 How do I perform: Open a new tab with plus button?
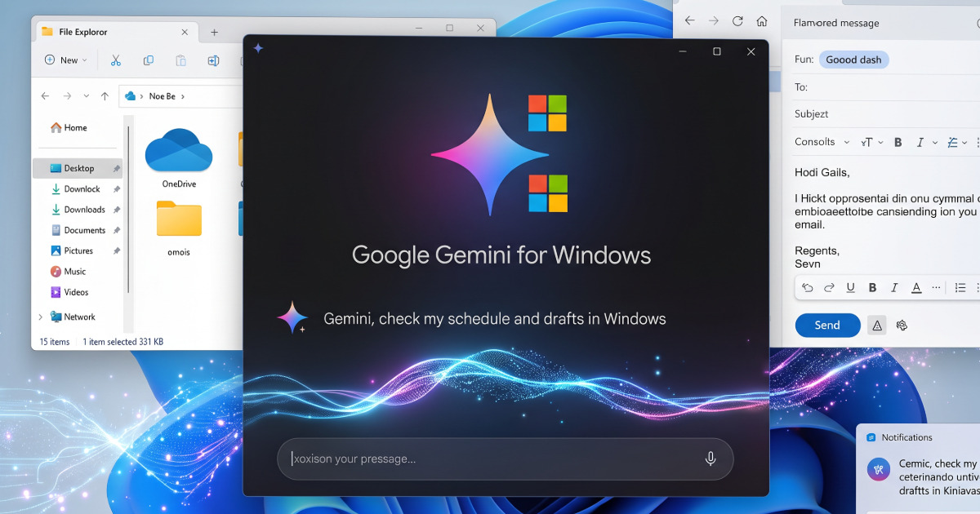215,33
